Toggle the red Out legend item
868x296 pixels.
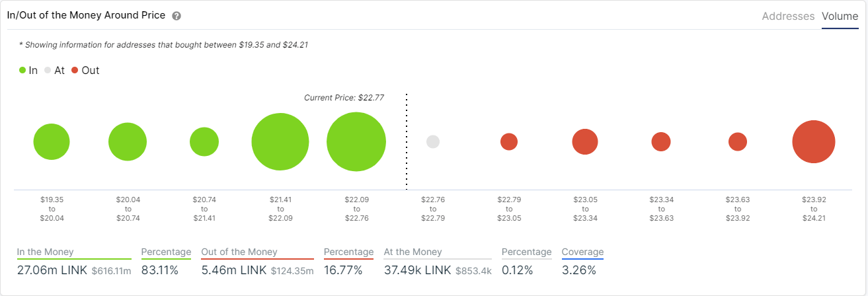(85, 70)
